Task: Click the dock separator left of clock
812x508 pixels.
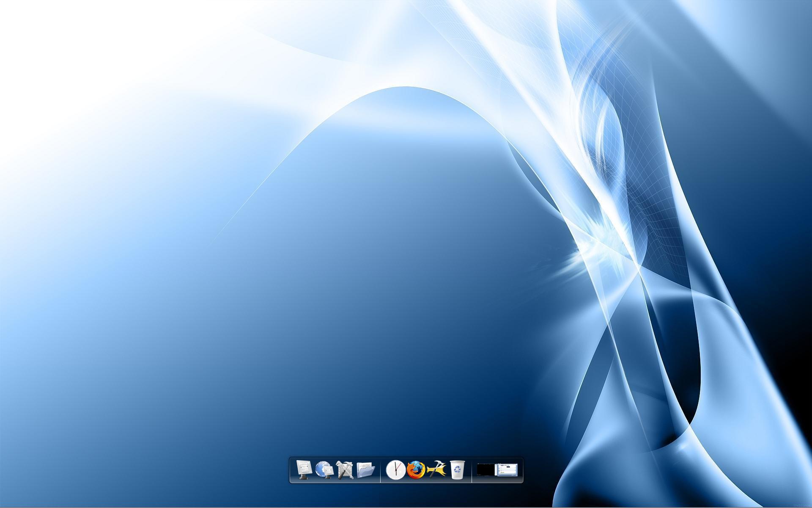Action: pos(381,470)
